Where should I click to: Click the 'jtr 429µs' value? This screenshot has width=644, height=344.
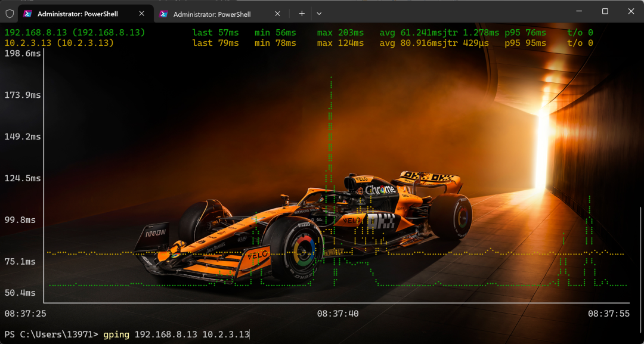(466, 43)
